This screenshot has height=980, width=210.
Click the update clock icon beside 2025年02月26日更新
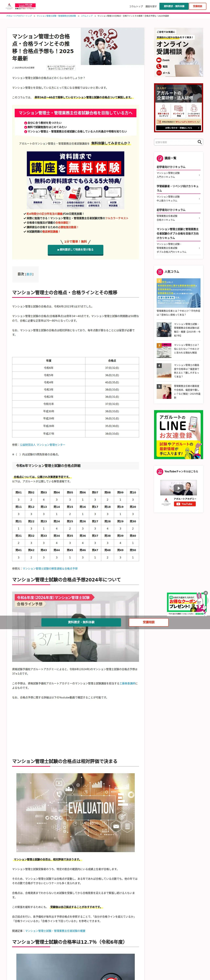coord(13,68)
